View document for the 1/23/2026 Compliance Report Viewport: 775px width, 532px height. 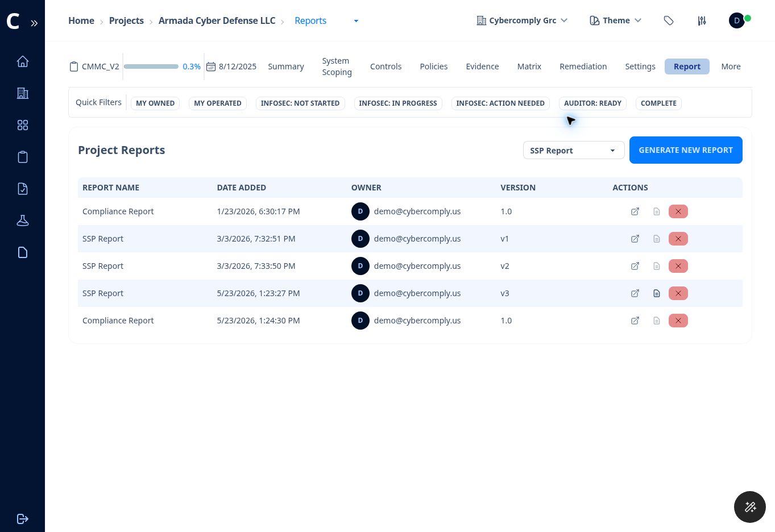[x=657, y=211]
